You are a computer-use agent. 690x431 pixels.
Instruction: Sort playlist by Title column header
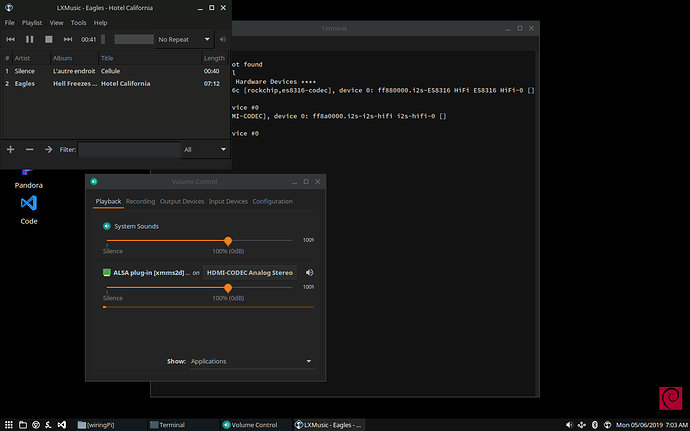150,58
